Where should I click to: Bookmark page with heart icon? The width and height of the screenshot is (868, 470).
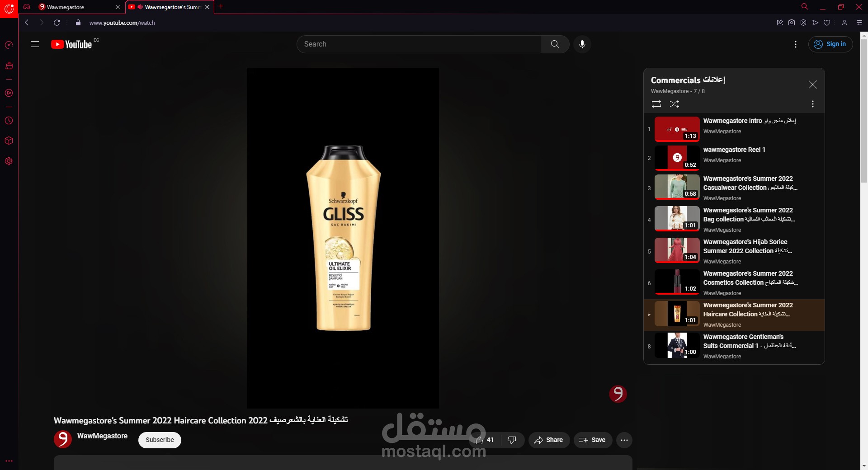(x=827, y=23)
